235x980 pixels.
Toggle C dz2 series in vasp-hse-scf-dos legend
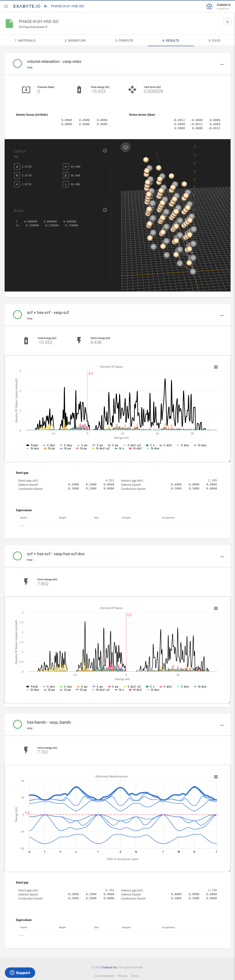pos(165,687)
